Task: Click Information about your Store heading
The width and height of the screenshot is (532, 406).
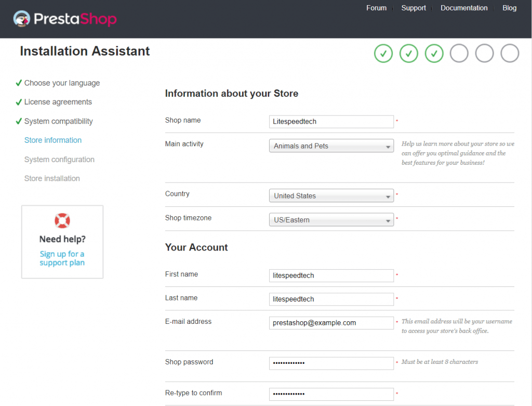Action: click(x=232, y=94)
